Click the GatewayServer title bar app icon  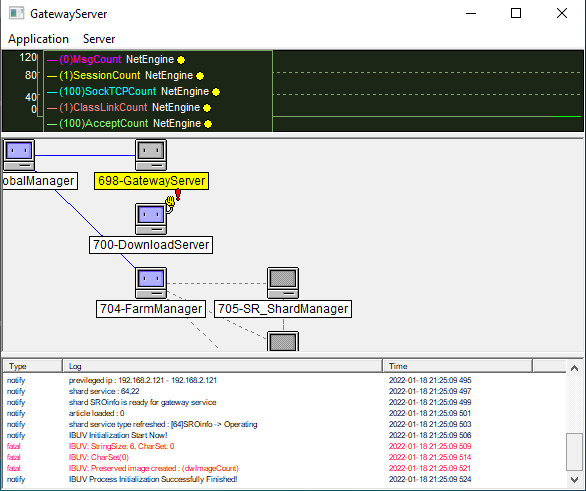(x=16, y=13)
